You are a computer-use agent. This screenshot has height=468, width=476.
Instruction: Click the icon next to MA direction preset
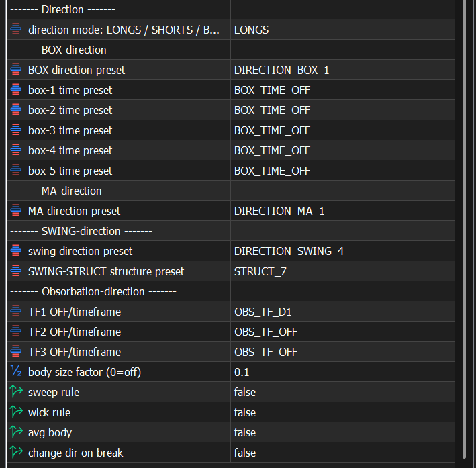coord(16,210)
